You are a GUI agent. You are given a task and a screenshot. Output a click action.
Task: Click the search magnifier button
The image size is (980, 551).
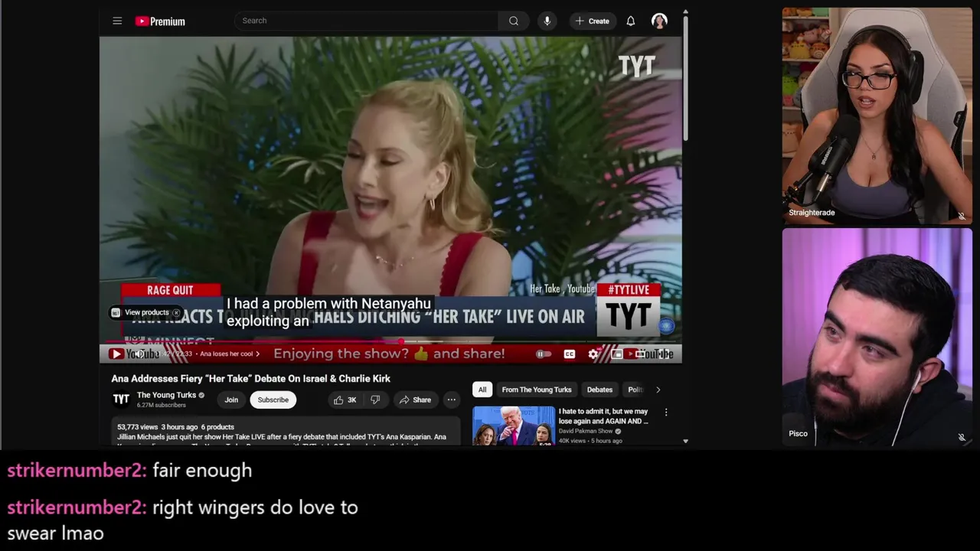pyautogui.click(x=514, y=21)
